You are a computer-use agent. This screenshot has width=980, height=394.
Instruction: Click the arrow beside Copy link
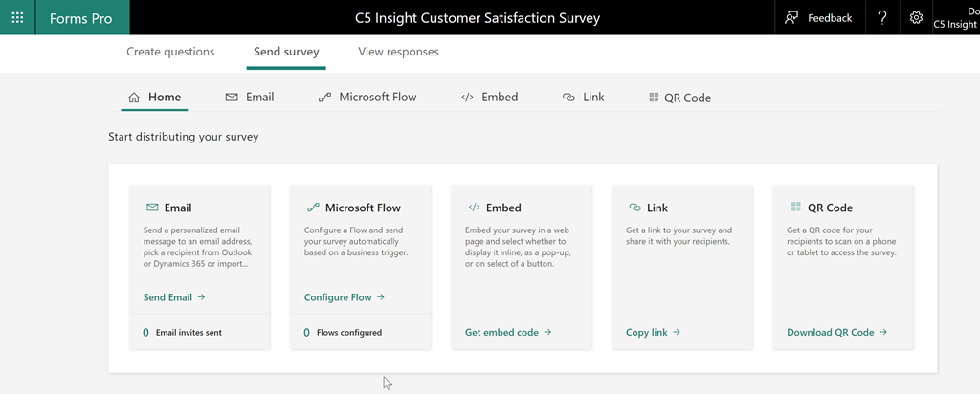[x=677, y=332]
